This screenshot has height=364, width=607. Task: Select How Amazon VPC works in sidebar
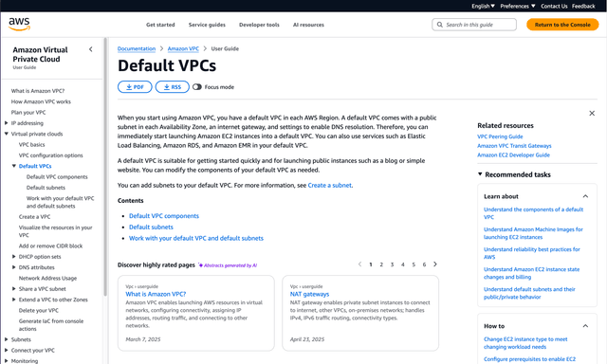click(41, 101)
